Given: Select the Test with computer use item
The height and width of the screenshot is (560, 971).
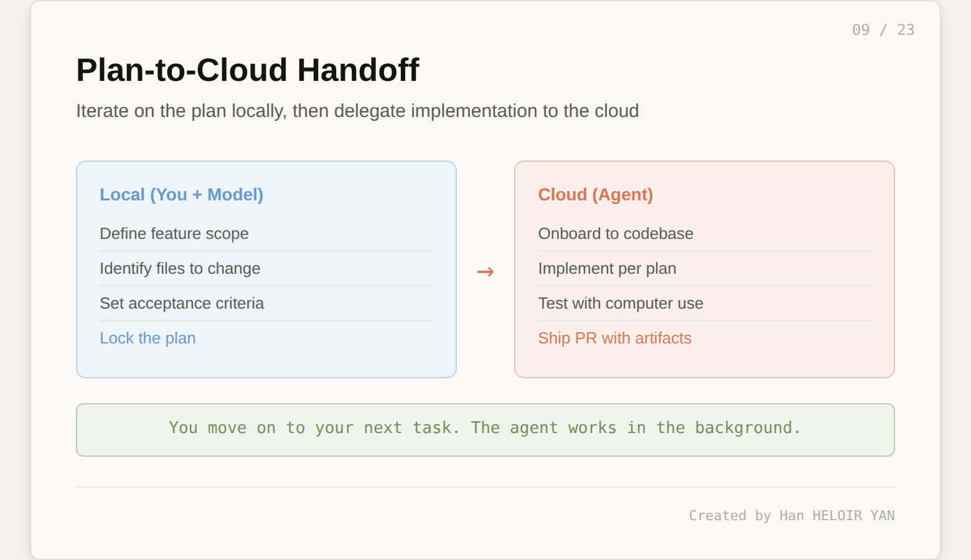Looking at the screenshot, I should (x=620, y=304).
